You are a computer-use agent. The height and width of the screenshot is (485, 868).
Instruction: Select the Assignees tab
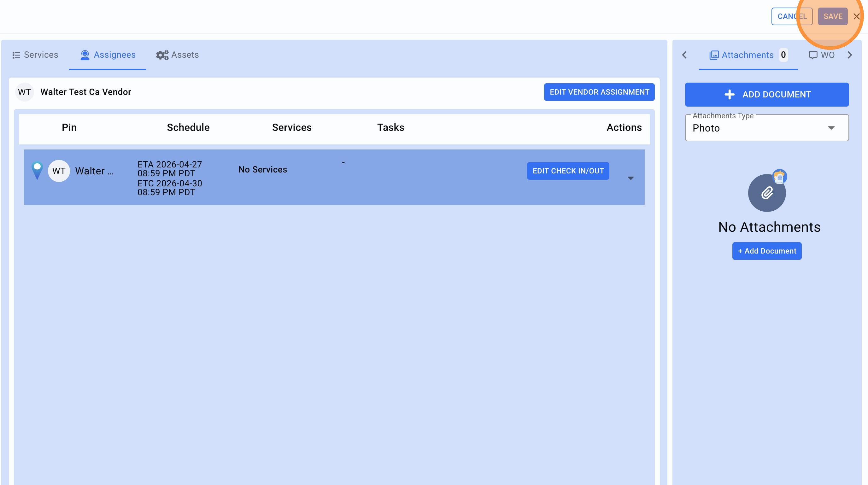coord(108,55)
